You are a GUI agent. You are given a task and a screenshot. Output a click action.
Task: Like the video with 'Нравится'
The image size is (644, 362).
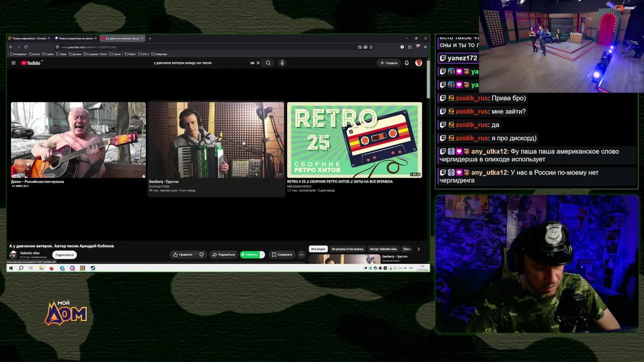pos(183,254)
